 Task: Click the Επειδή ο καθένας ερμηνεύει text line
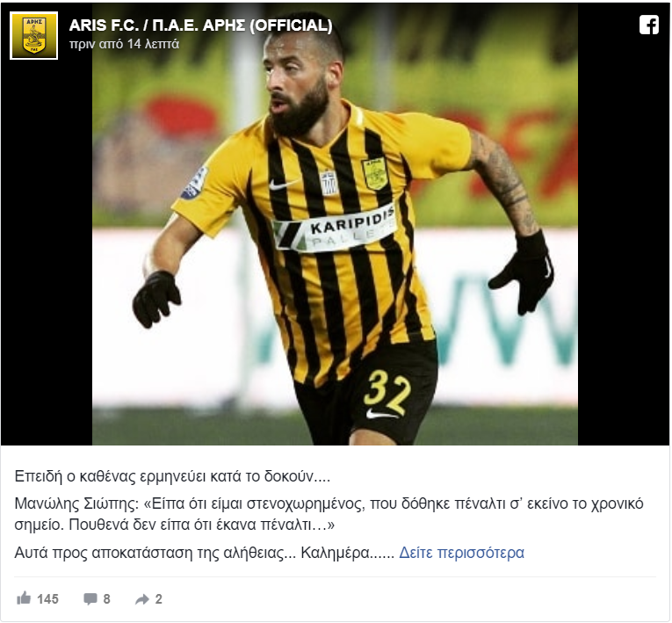pos(172,476)
